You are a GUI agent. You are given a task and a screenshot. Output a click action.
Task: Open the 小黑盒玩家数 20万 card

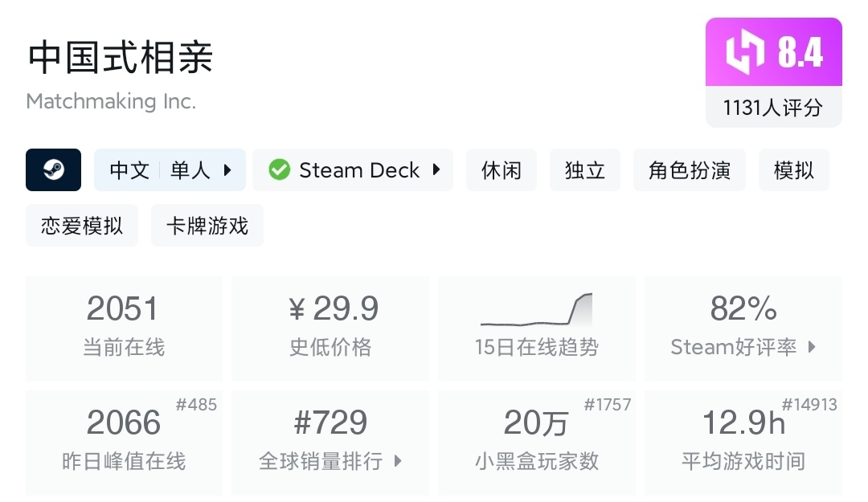(x=536, y=442)
